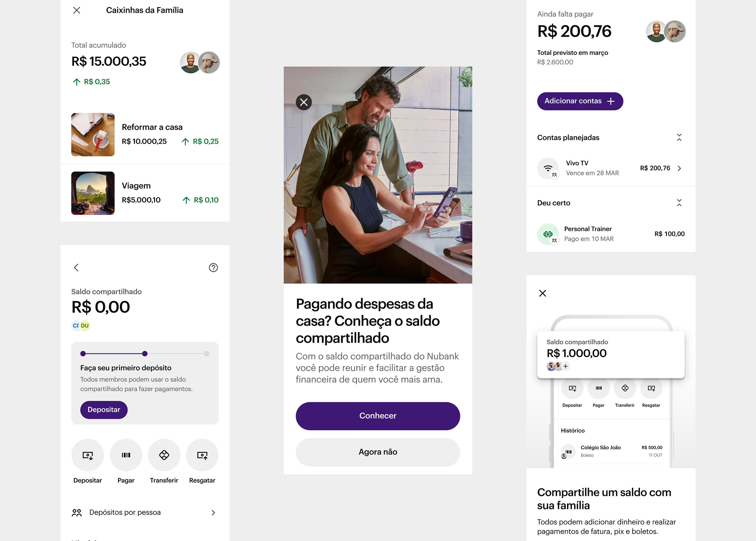The height and width of the screenshot is (541, 756).
Task: Open the Vivo TV bill details chevron
Action: click(x=679, y=169)
